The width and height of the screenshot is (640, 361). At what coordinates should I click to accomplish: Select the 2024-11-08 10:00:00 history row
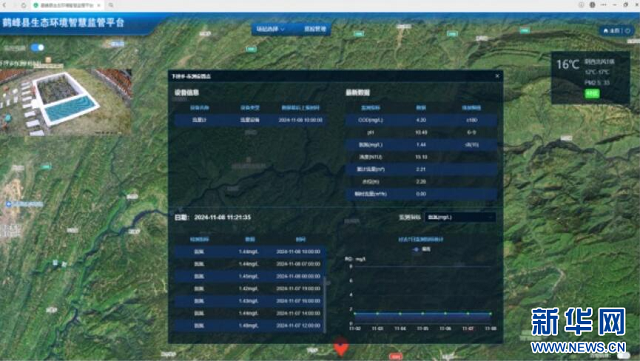(x=249, y=252)
